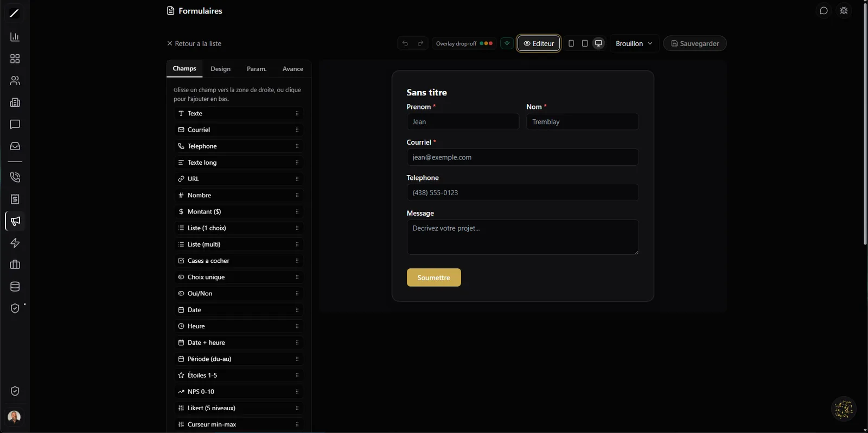Add the Liste (1 choix) field
The width and height of the screenshot is (868, 433).
tap(239, 228)
